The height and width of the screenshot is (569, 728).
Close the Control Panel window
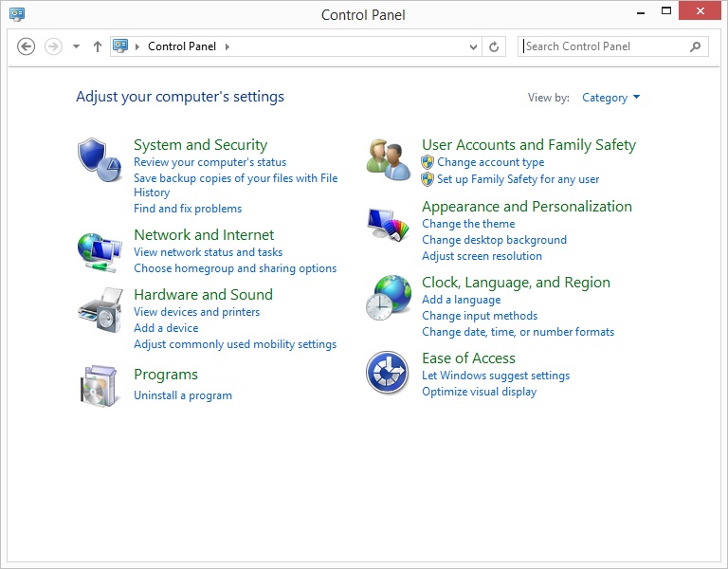point(701,10)
